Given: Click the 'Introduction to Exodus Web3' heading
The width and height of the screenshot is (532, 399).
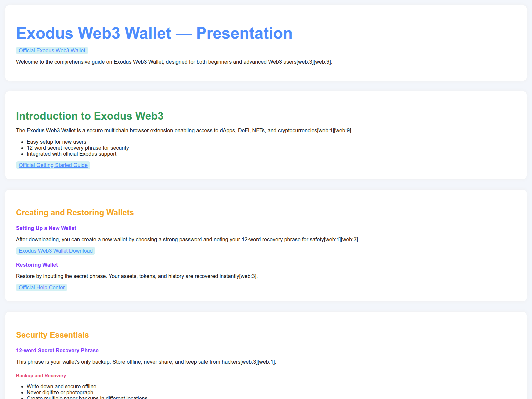Looking at the screenshot, I should [90, 116].
